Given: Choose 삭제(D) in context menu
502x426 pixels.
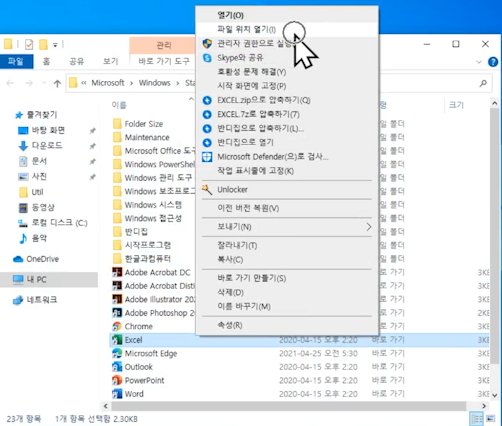Looking at the screenshot, I should pos(287,292).
